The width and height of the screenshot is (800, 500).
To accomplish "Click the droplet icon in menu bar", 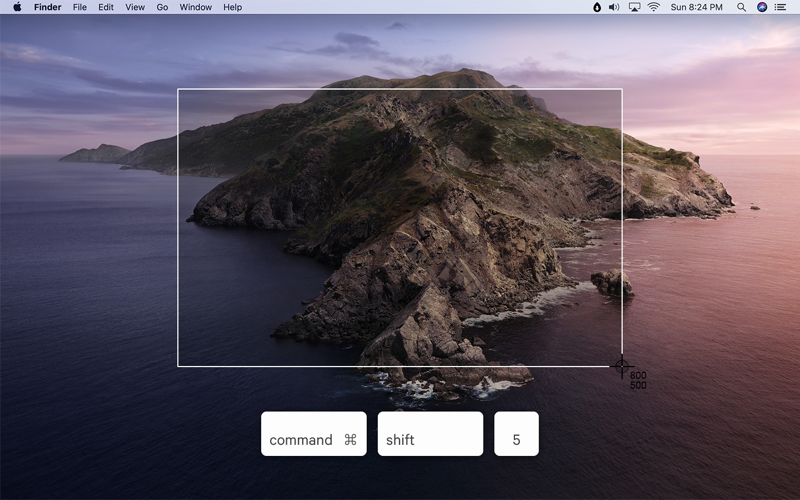I will tap(597, 7).
